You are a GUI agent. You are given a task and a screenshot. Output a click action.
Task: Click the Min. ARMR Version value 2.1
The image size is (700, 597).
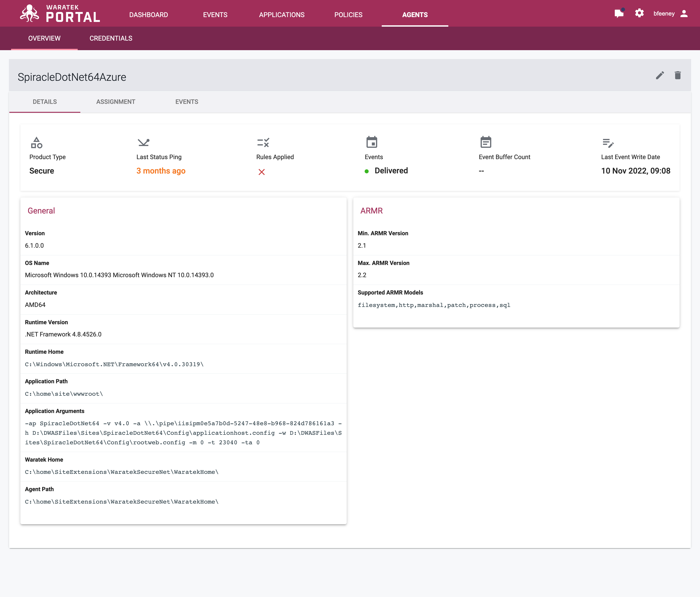point(362,246)
